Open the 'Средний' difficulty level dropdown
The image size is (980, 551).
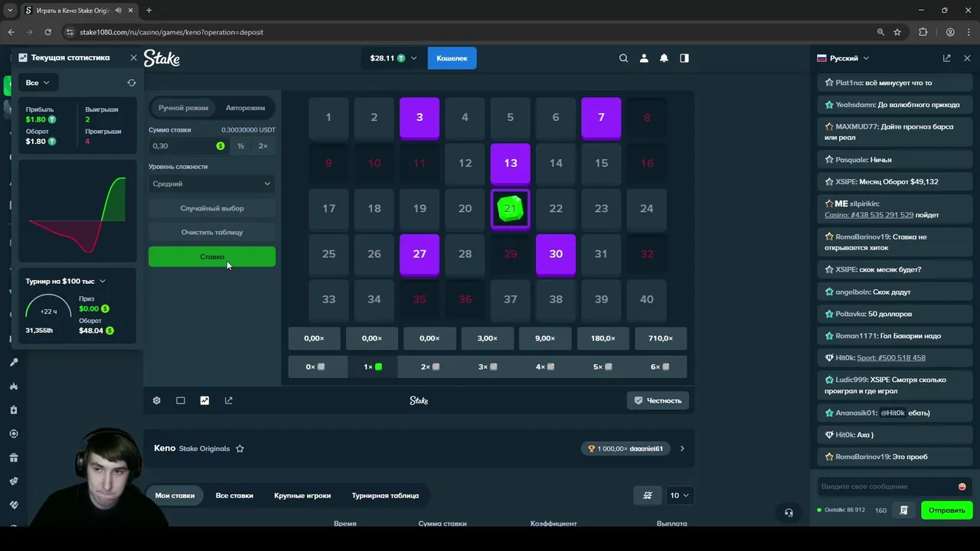click(212, 184)
